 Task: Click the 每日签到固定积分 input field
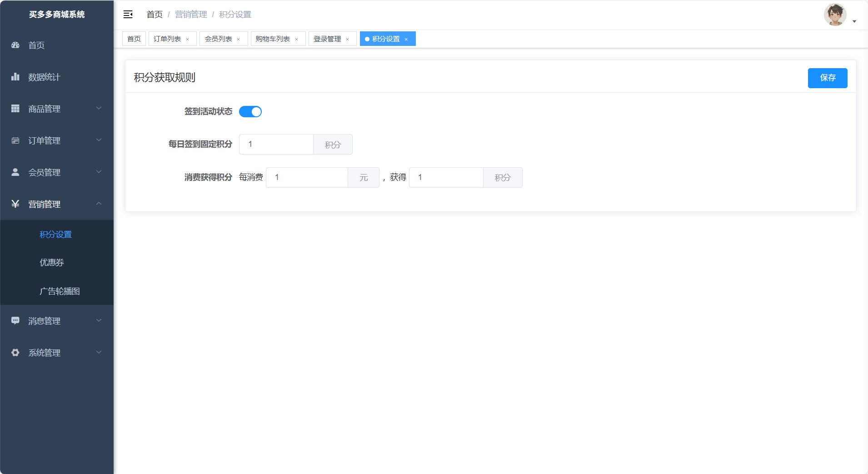276,145
